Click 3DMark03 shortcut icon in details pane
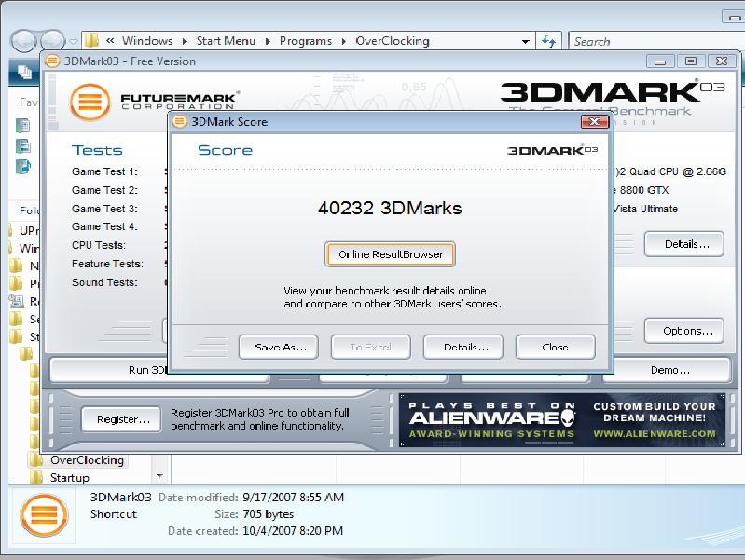Viewport: 745px width, 560px height. coord(44,515)
